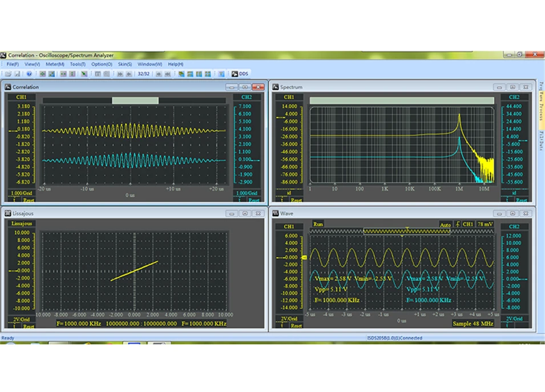The width and height of the screenshot is (545, 392).
Task: Toggle CH2 label in Spectrum window
Action: 514,97
